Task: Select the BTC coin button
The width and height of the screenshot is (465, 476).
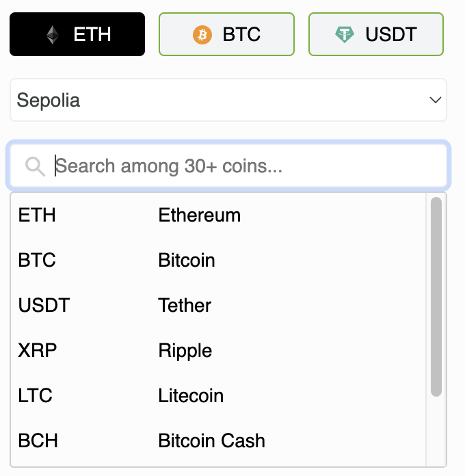Action: [227, 34]
